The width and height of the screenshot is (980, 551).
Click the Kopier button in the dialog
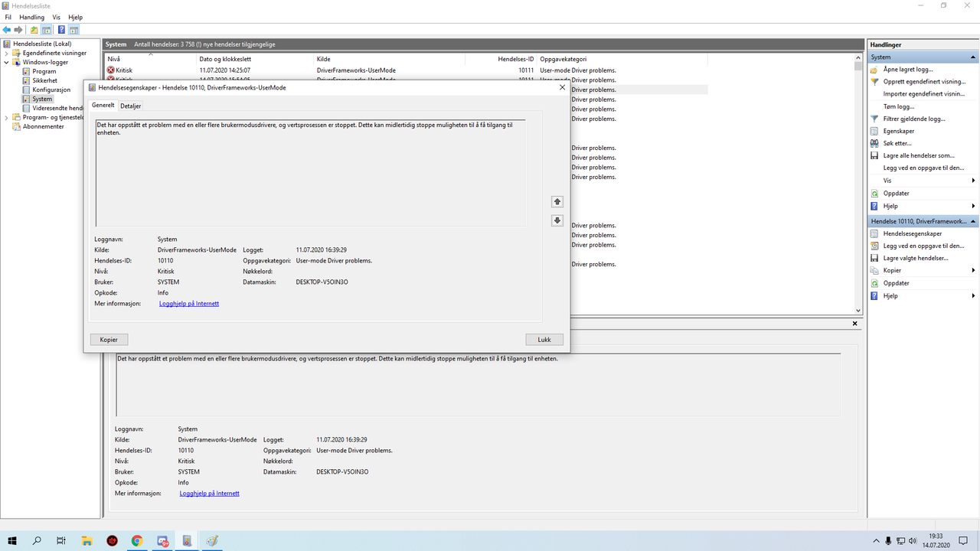click(x=109, y=339)
